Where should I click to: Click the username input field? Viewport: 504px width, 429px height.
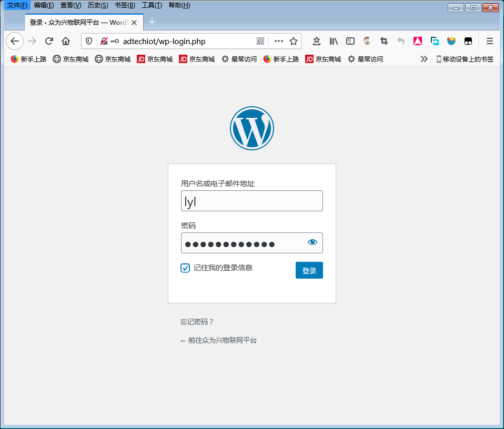tap(251, 201)
